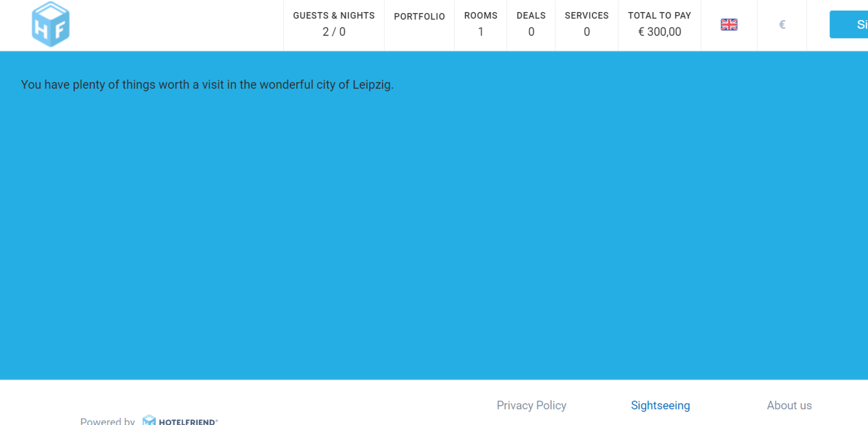The image size is (868, 425).
Task: Open the euro currency selector
Action: click(x=782, y=25)
